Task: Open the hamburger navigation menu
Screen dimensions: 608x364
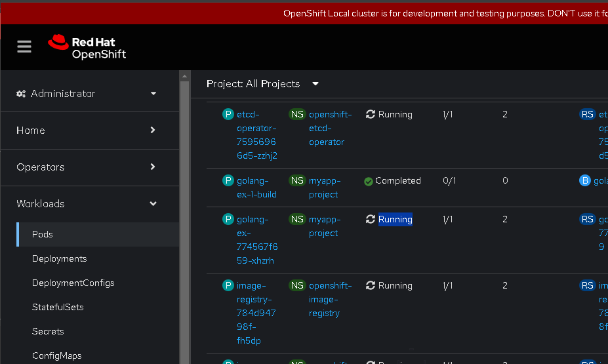Action: tap(24, 47)
